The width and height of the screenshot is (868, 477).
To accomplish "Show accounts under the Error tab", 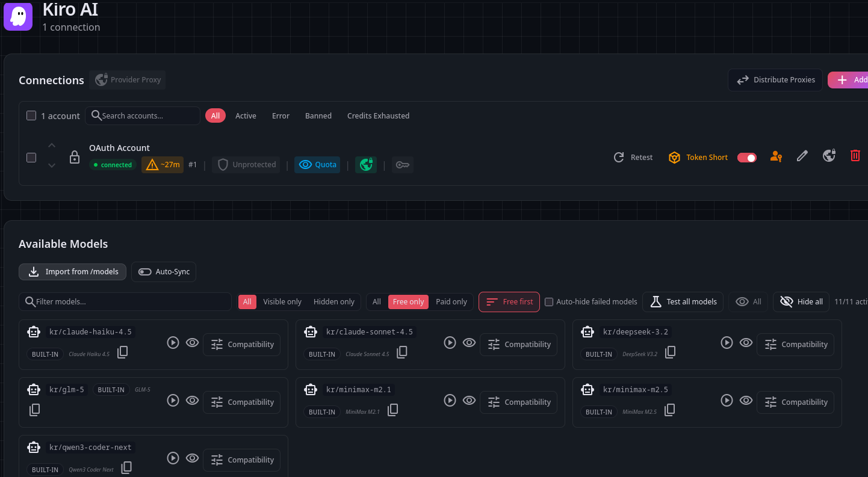I will 281,115.
